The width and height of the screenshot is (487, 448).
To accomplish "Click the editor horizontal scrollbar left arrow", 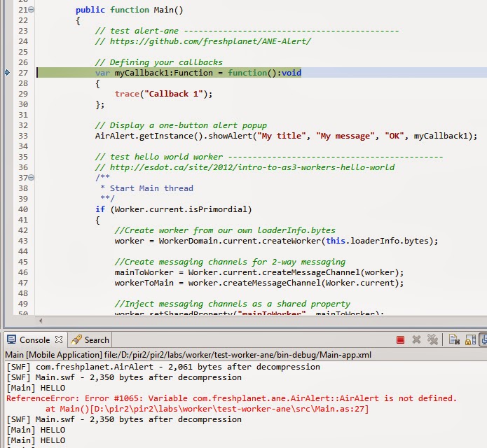I will [41, 321].
